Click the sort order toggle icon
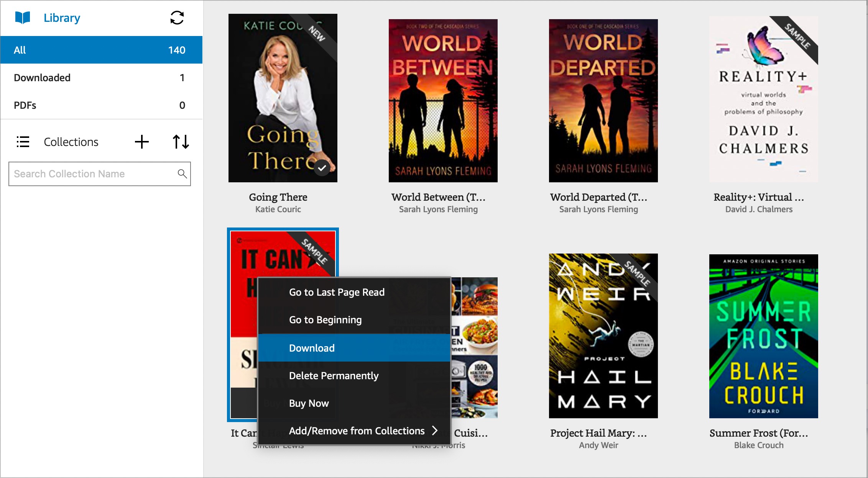The height and width of the screenshot is (478, 868). click(181, 142)
